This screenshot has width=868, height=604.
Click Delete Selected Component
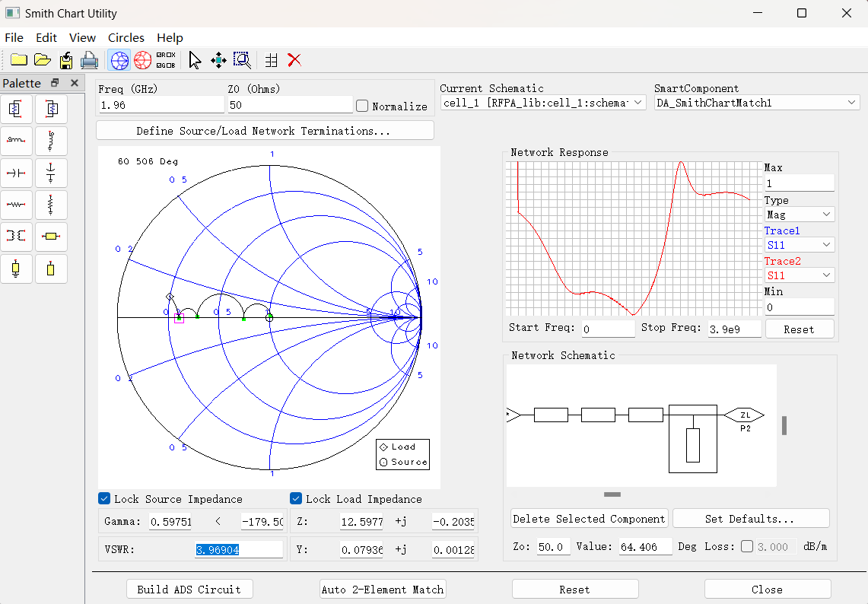pyautogui.click(x=589, y=518)
